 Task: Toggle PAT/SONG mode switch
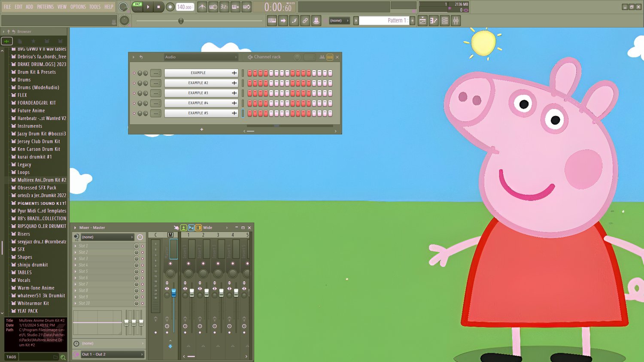(x=137, y=7)
